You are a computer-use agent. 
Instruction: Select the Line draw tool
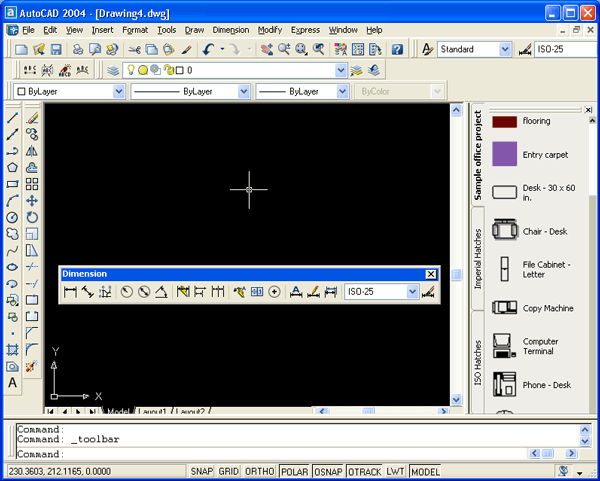(13, 118)
